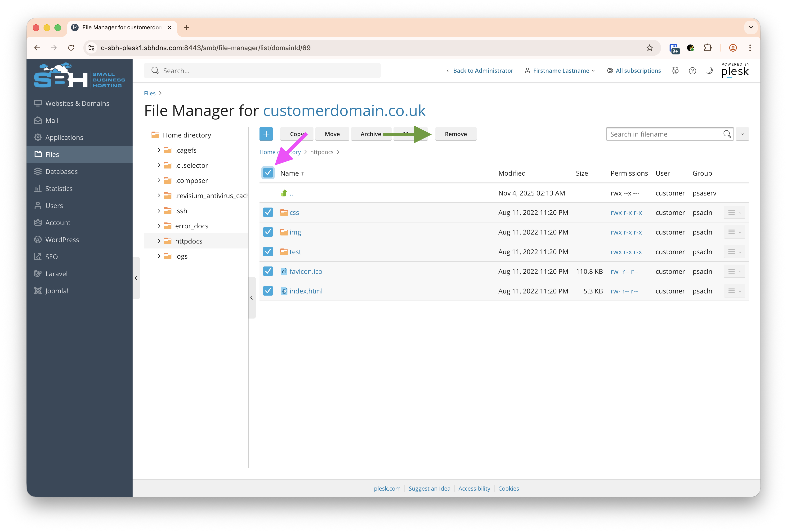The width and height of the screenshot is (787, 532).
Task: Bookmark page with the star icon
Action: [x=649, y=48]
